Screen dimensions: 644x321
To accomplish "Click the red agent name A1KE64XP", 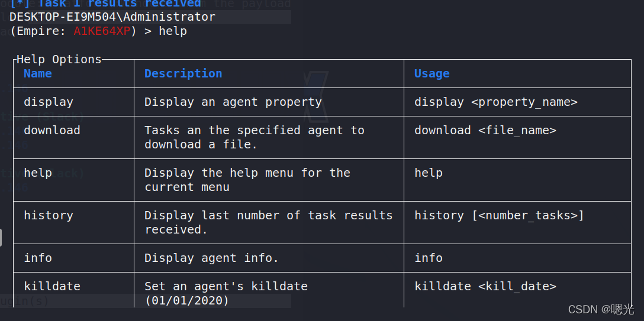I will [101, 31].
